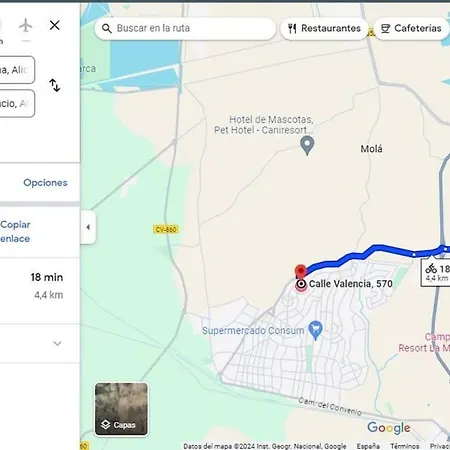Open the Términos link in footer

pyautogui.click(x=405, y=446)
